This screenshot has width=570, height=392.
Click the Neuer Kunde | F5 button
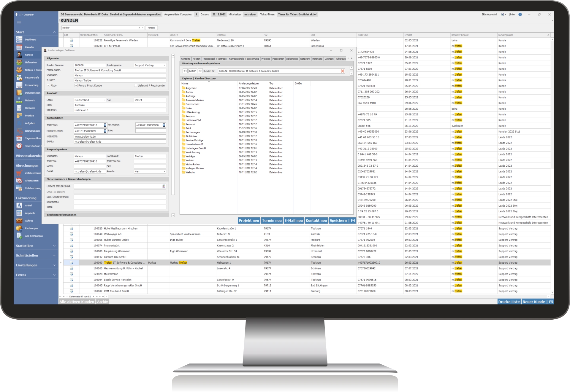tap(537, 302)
